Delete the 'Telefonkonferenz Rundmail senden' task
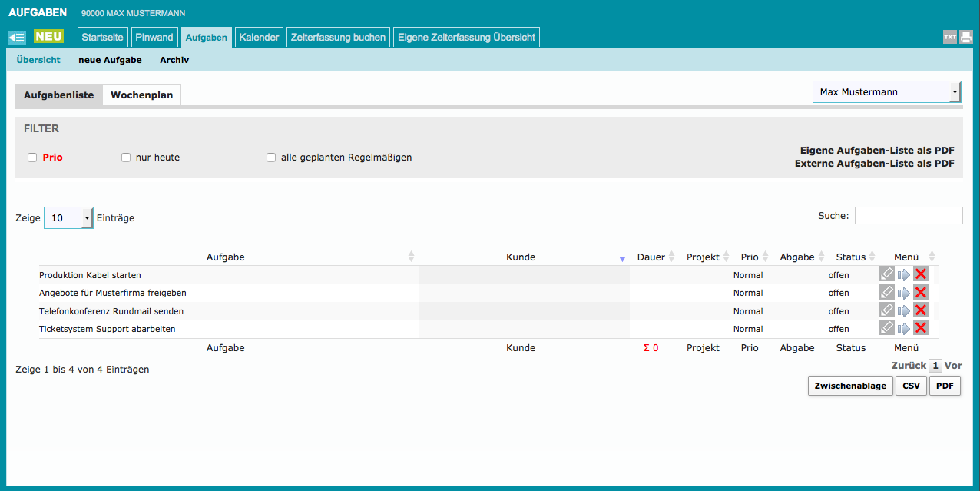Viewport: 980px width, 491px height. (921, 310)
